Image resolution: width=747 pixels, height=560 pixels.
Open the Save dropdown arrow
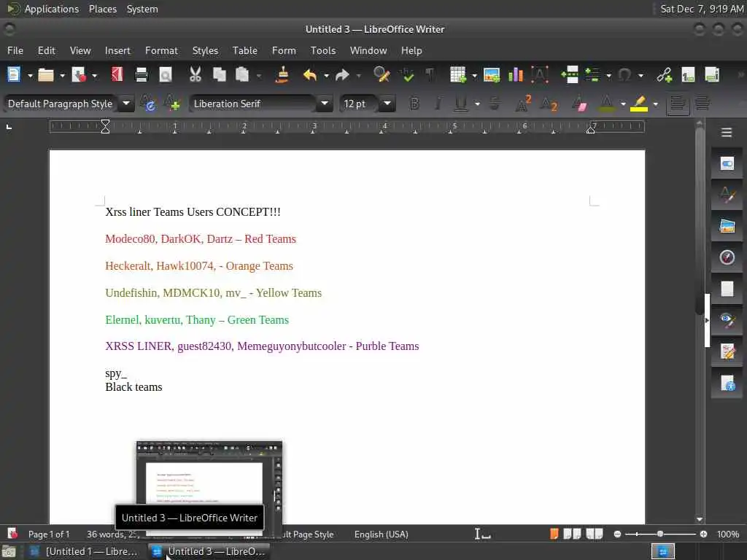tap(94, 75)
